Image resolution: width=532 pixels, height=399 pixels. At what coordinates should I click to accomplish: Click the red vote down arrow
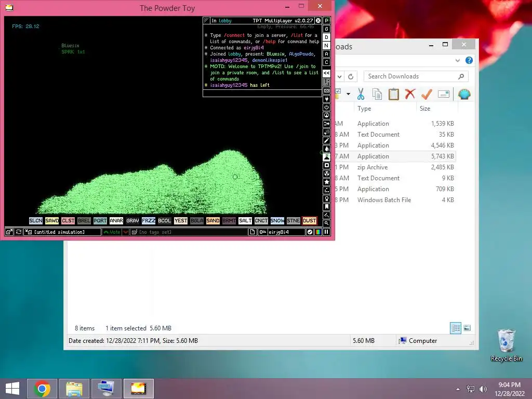[126, 232]
